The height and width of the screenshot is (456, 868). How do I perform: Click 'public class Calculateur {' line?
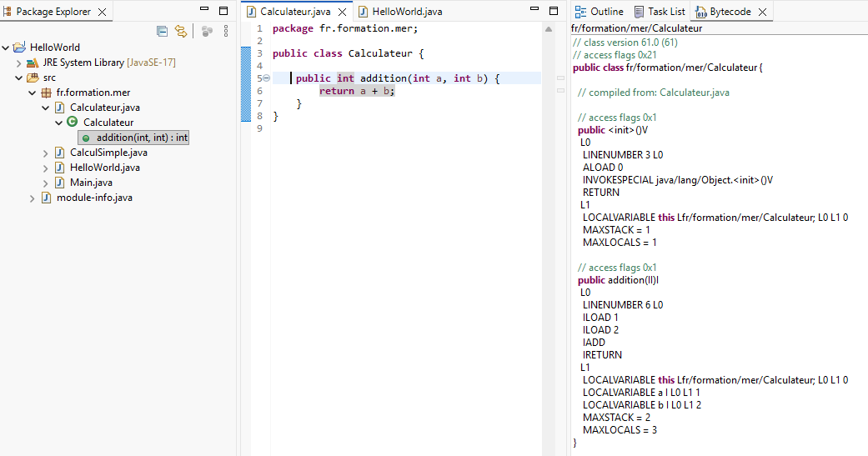(348, 53)
